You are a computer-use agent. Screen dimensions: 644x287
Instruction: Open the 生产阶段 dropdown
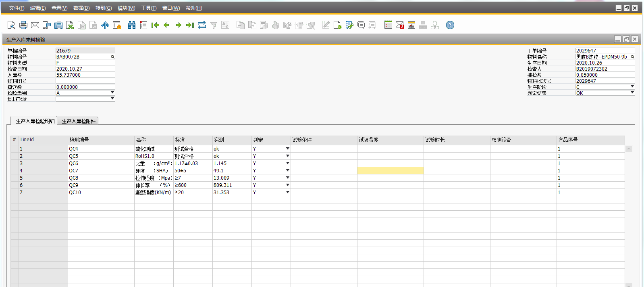click(x=632, y=87)
